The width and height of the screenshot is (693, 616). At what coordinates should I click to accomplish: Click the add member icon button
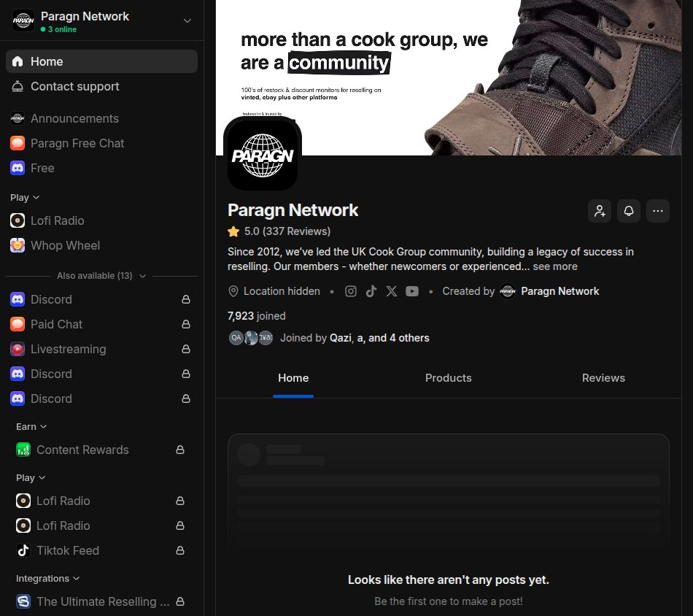coord(600,211)
